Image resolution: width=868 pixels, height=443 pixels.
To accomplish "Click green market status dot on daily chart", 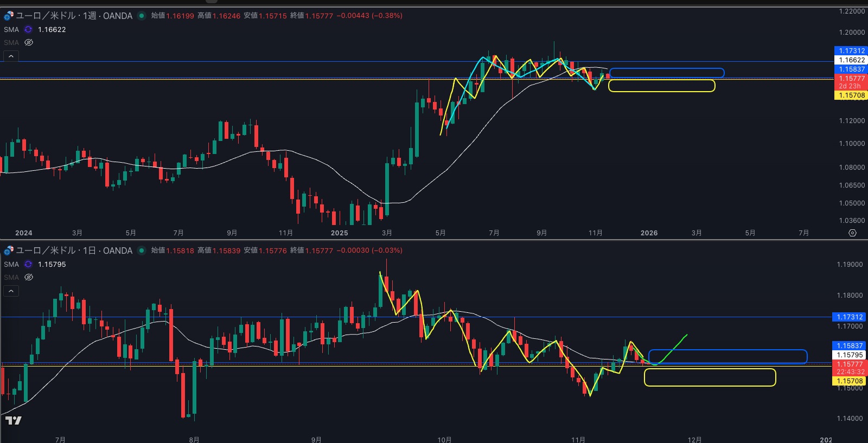I will pos(142,251).
